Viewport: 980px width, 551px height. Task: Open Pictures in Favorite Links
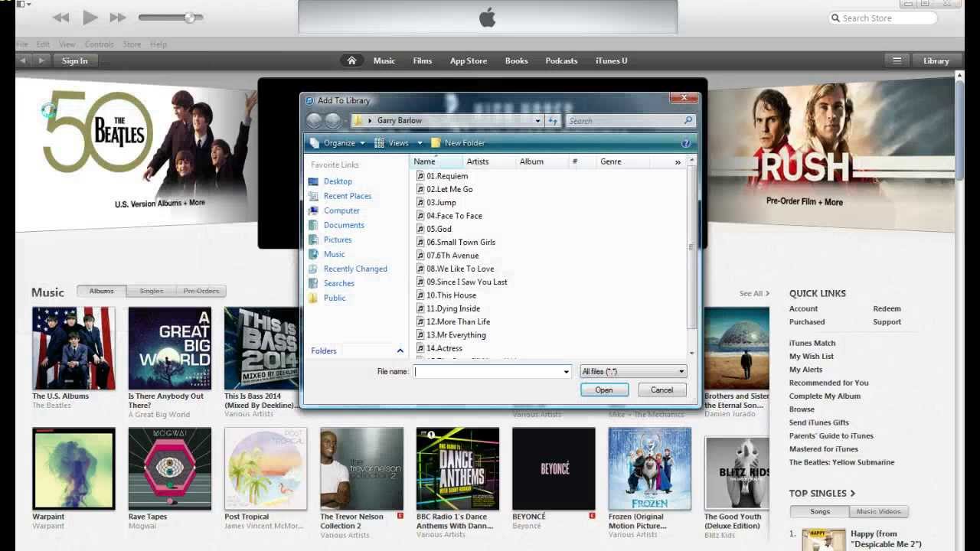[x=338, y=240]
